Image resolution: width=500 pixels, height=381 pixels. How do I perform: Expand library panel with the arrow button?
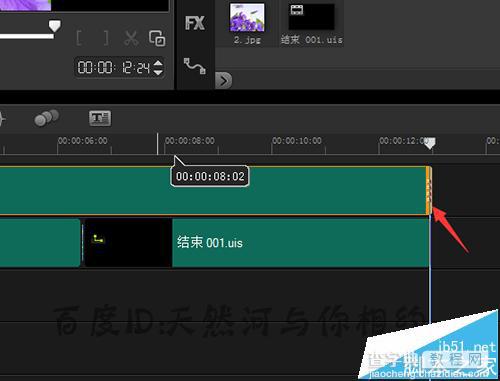pos(224,81)
